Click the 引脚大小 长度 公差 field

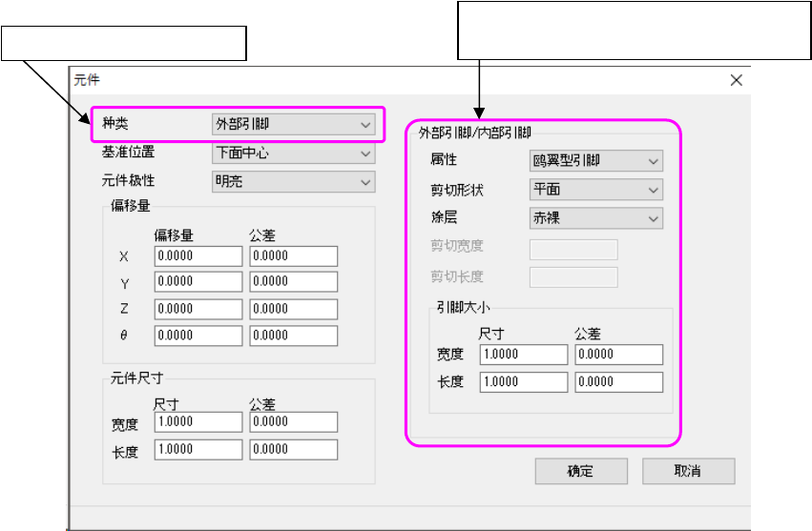(619, 382)
